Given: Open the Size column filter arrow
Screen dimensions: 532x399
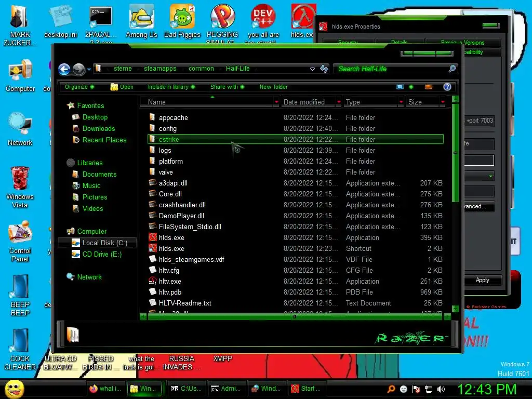Looking at the screenshot, I should pos(443,102).
